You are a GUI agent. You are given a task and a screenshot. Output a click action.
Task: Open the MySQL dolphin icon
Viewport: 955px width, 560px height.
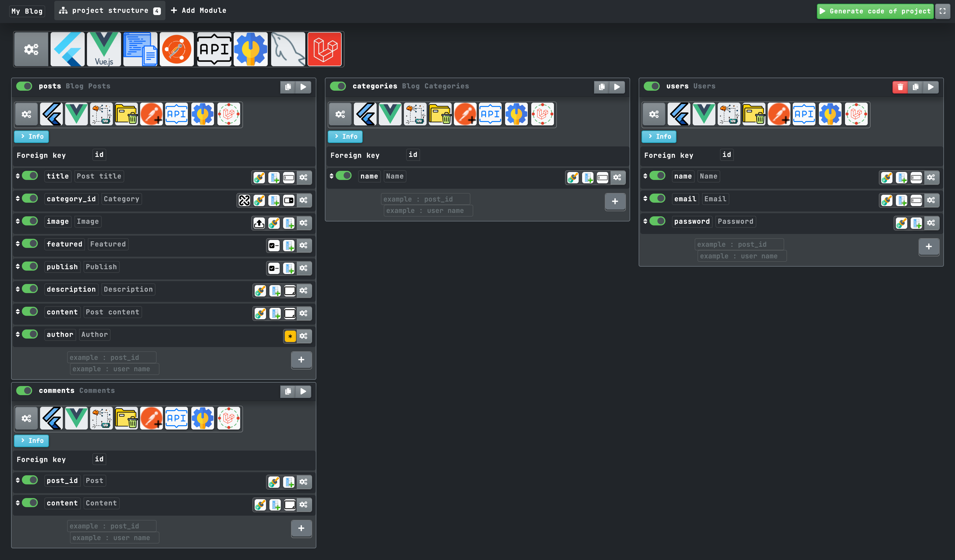click(288, 49)
